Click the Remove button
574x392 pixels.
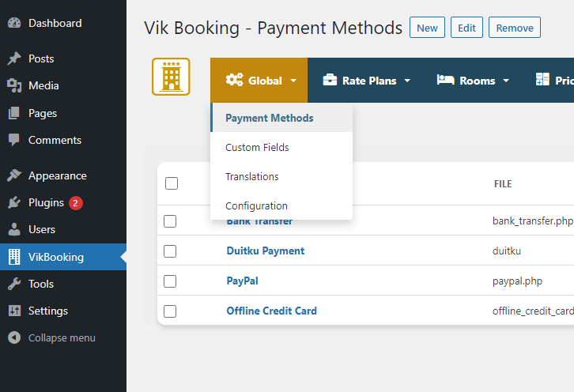point(515,28)
